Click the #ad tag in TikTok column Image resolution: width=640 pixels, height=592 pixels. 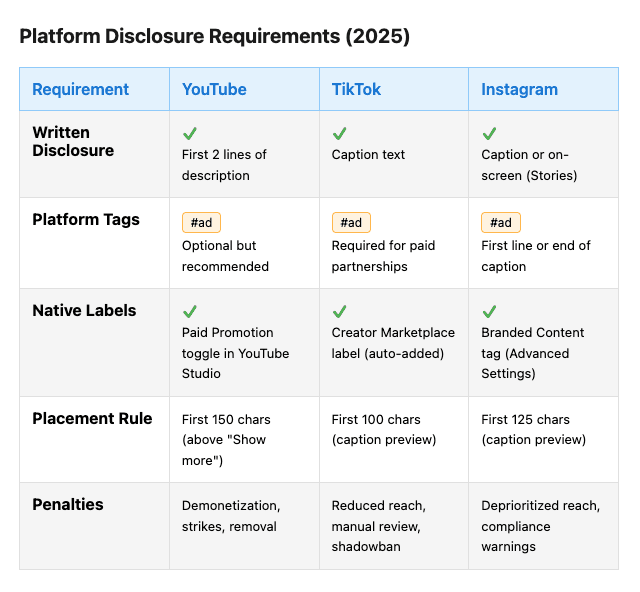[x=351, y=223]
